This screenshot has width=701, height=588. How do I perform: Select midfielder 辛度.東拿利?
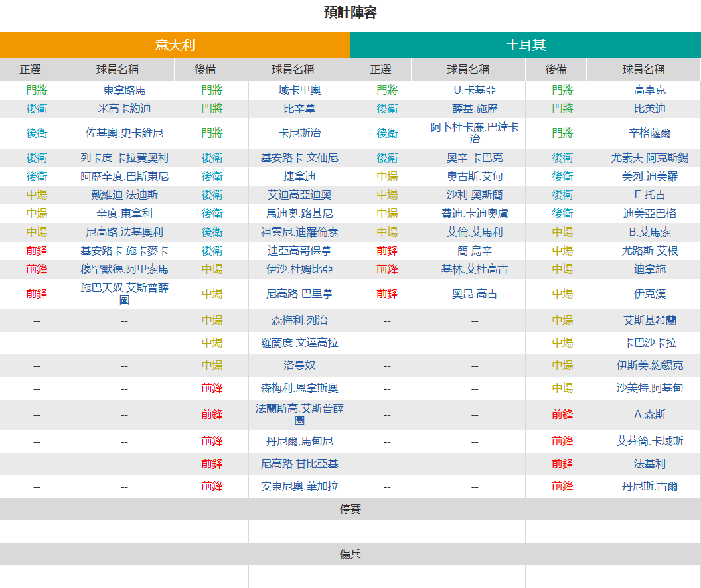tap(124, 214)
